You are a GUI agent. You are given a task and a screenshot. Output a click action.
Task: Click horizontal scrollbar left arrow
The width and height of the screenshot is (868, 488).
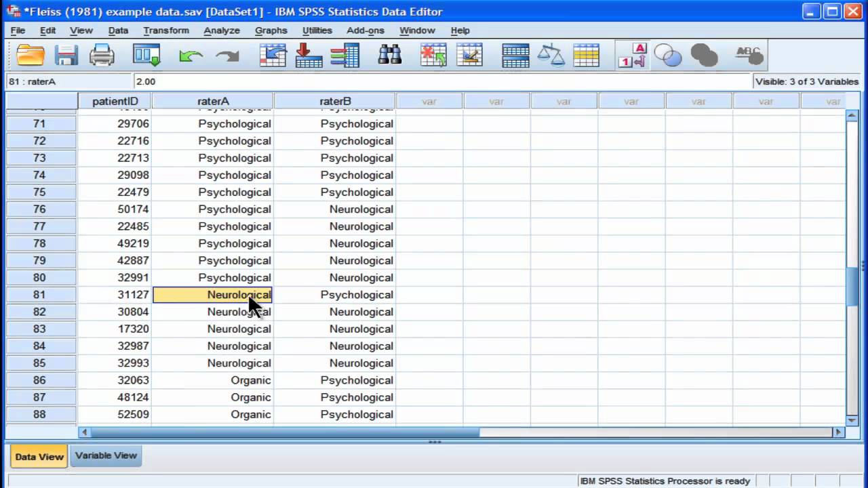point(84,432)
